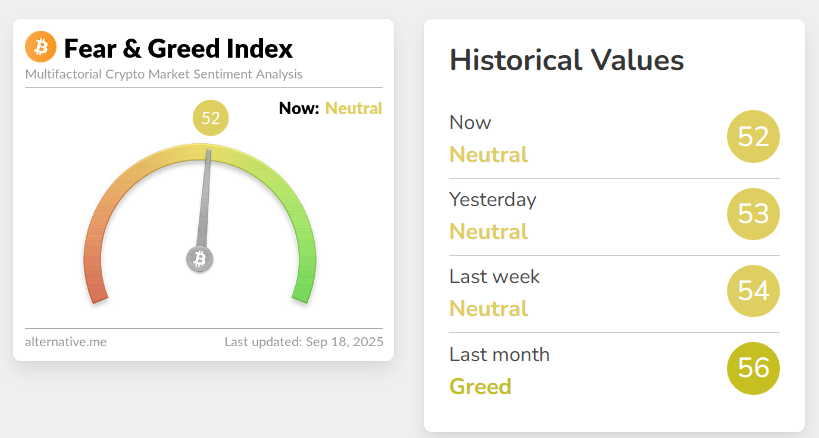Image resolution: width=819 pixels, height=438 pixels.
Task: Click the Neutral label under Yesterday
Action: coord(488,232)
